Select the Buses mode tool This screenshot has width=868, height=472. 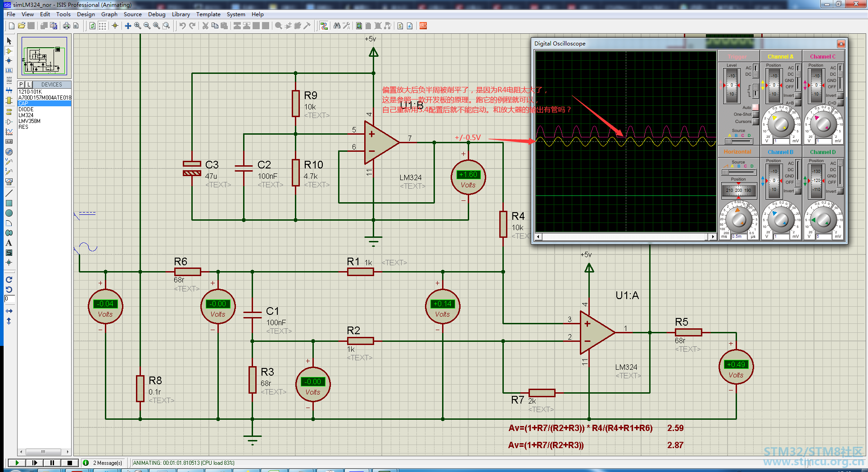(9, 91)
